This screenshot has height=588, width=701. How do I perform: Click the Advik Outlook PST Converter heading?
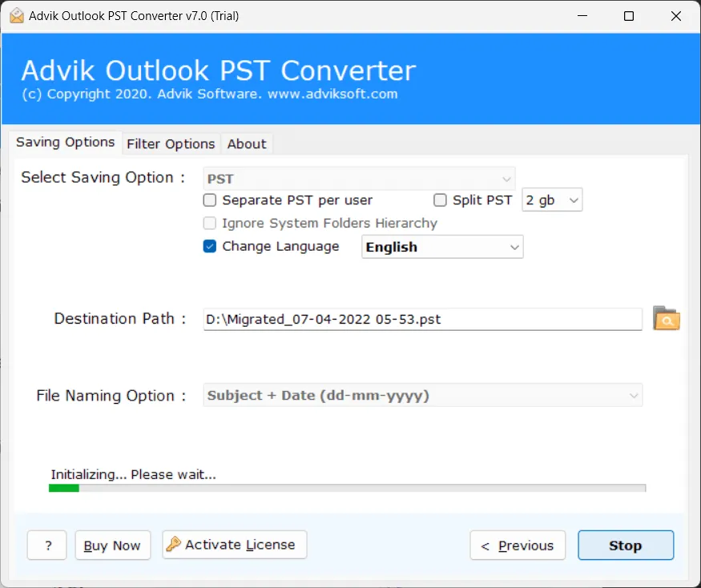tap(219, 70)
